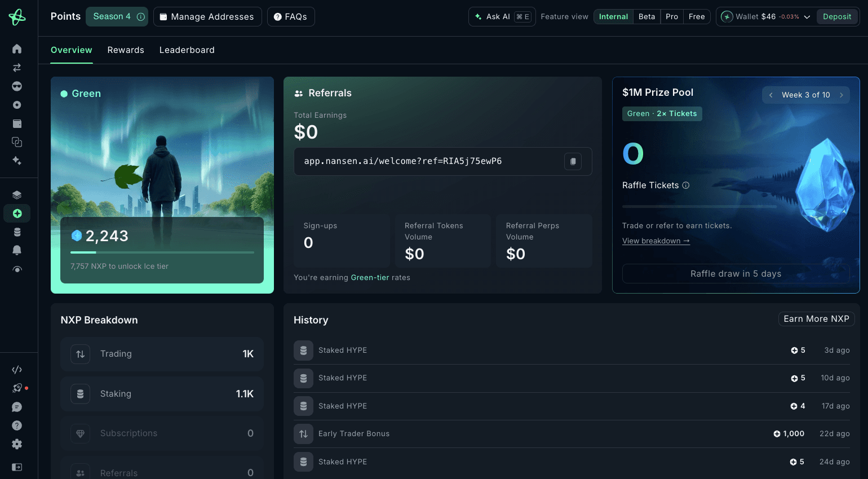Click the Staking breakdown coins icon
The image size is (868, 479).
point(80,394)
